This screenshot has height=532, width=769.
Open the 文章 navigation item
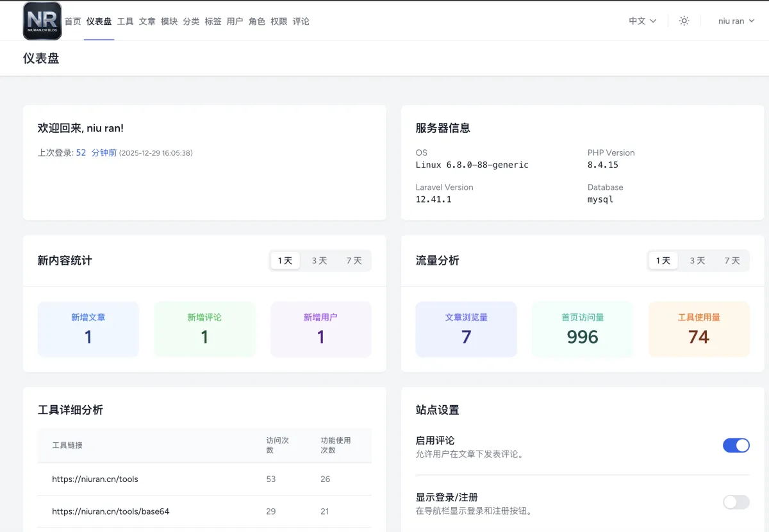coord(147,21)
